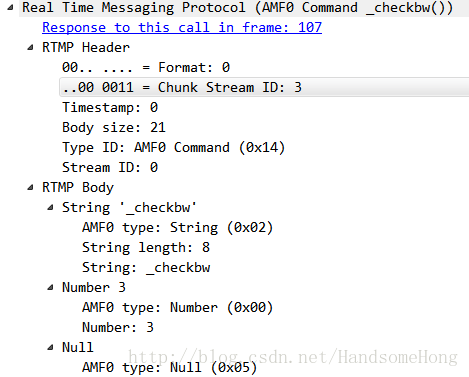This screenshot has height=377, width=469.
Task: Select the String length: 8 row
Action: click(146, 247)
